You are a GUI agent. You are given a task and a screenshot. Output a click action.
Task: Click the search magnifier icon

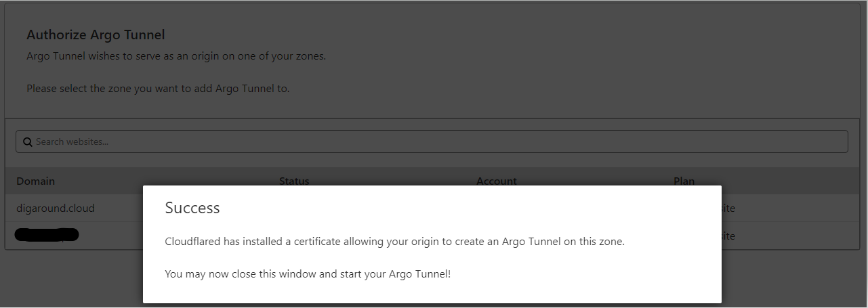(28, 142)
